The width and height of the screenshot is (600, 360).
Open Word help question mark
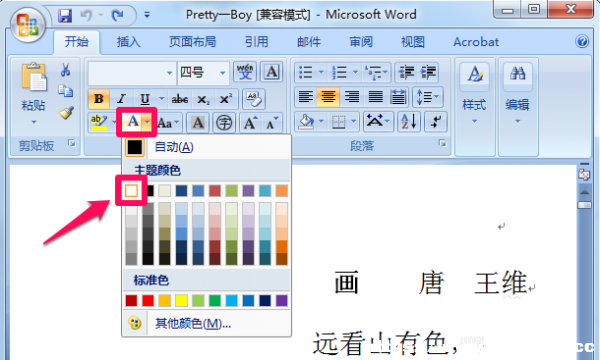pos(582,41)
